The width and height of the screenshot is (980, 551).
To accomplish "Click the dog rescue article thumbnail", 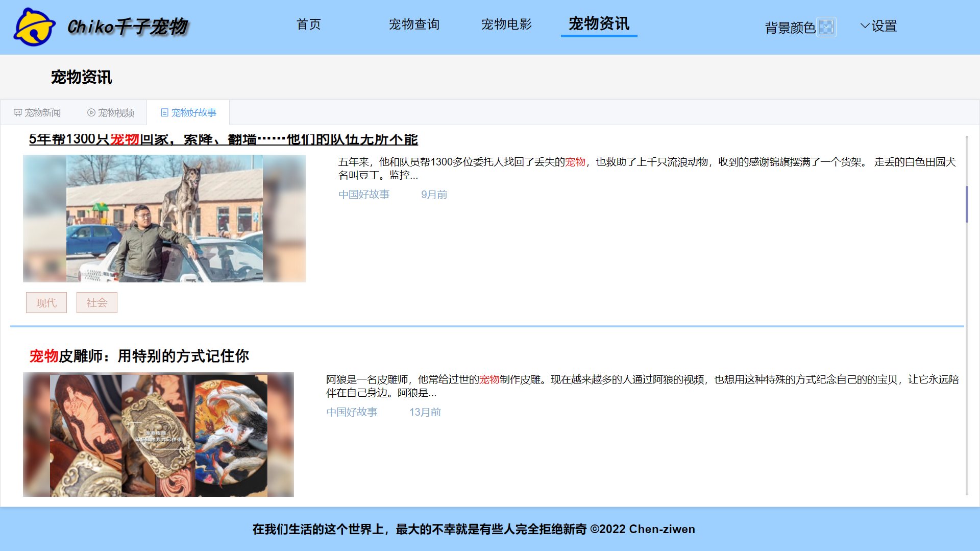I will [x=164, y=218].
